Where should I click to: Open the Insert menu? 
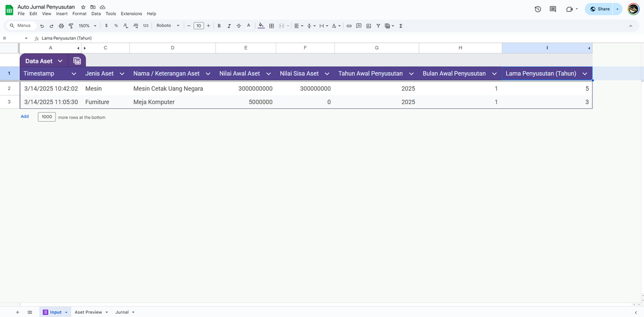click(62, 13)
